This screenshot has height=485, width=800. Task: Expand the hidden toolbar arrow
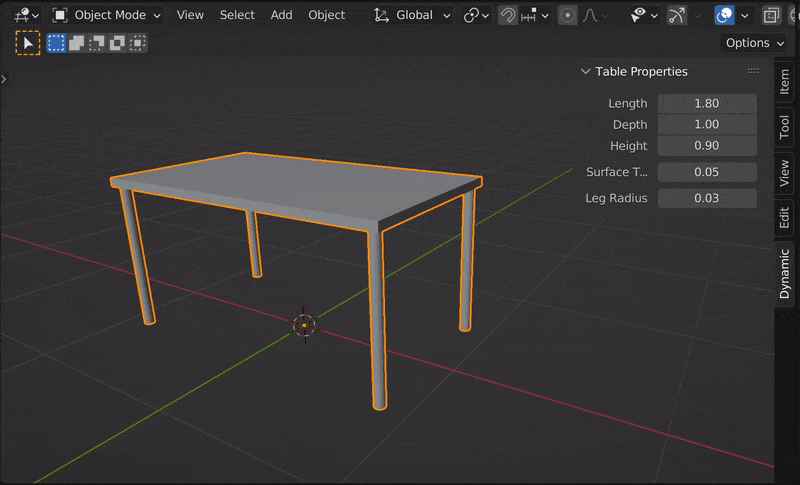click(4, 79)
